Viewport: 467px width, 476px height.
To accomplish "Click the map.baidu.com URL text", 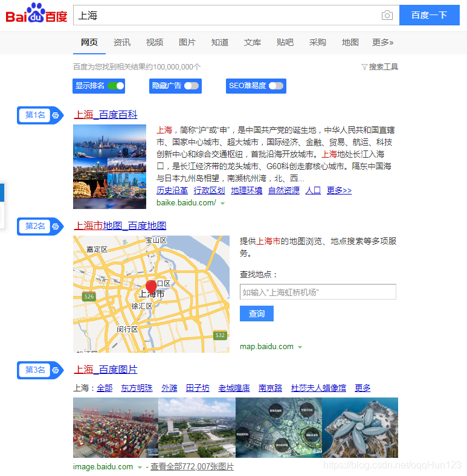I will pos(266,347).
